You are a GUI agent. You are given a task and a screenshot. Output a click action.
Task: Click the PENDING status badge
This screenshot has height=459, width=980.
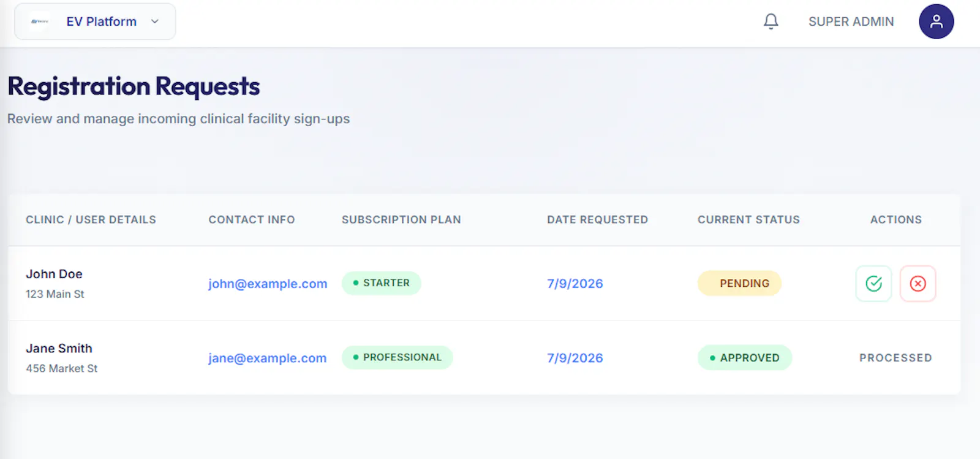click(x=739, y=283)
